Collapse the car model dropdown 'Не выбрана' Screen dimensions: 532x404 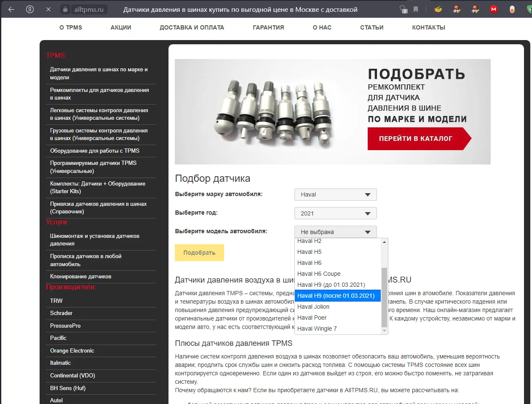click(335, 232)
